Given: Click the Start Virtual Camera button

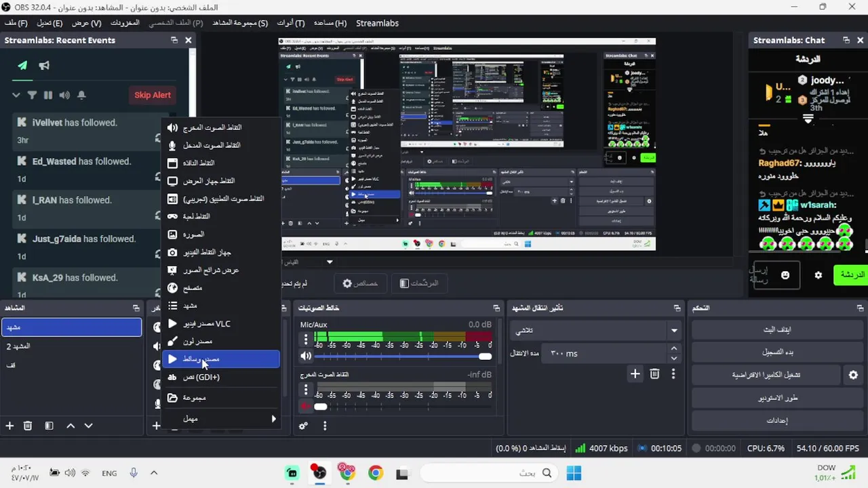Looking at the screenshot, I should click(768, 375).
